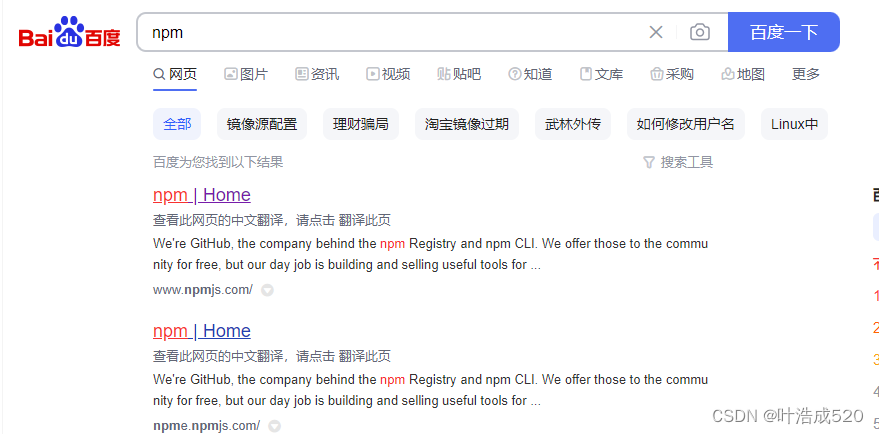Click the funnel icon beside 搜索工具

coord(649,163)
